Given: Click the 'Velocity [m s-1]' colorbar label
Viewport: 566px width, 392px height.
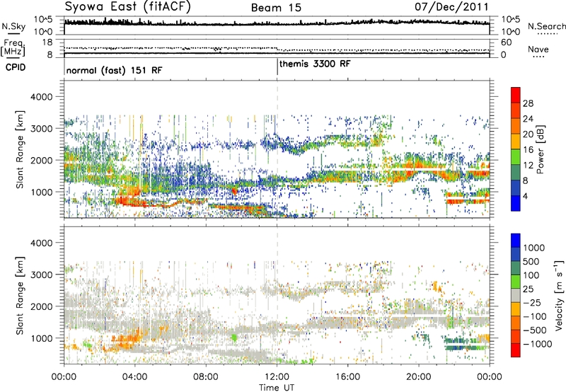Looking at the screenshot, I should tap(559, 295).
